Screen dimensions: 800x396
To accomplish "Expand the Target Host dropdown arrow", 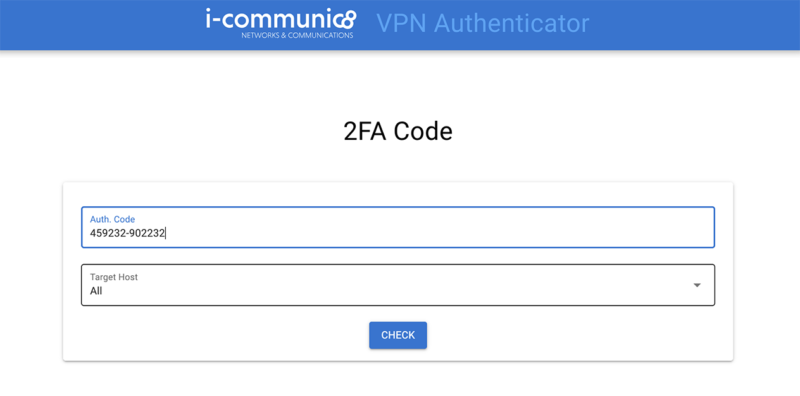I will [697, 285].
